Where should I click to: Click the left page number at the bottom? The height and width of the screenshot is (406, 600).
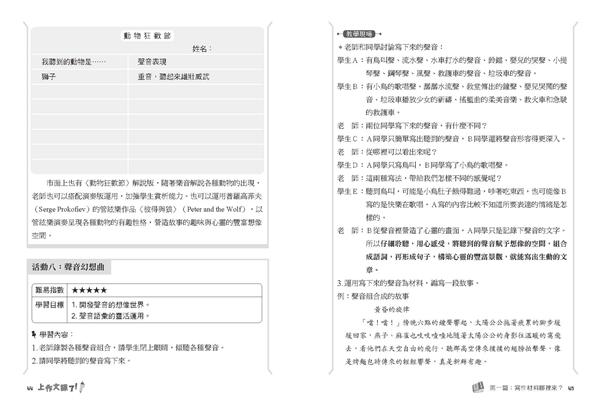point(30,388)
